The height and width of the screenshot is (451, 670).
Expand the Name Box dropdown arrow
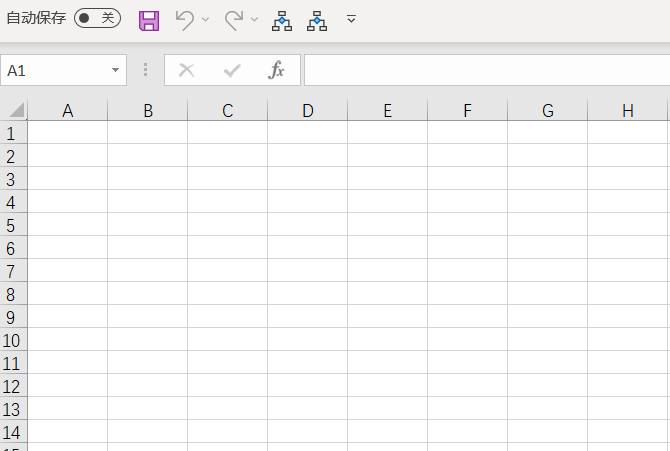pos(115,70)
